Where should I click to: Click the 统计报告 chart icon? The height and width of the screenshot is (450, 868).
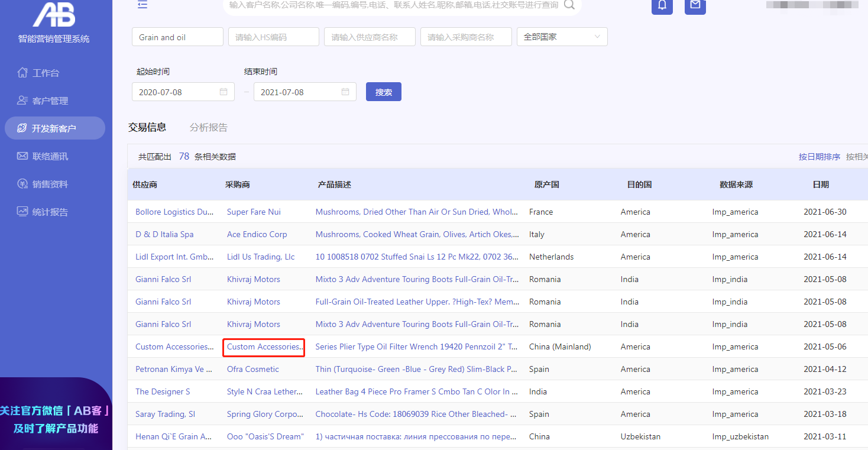[x=22, y=212]
